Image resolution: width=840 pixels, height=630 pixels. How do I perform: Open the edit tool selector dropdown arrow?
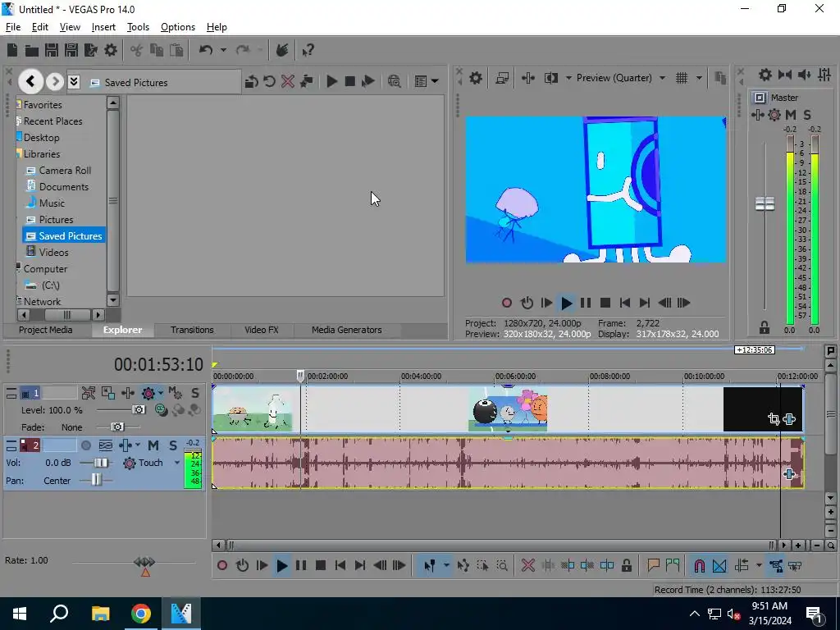pos(445,566)
